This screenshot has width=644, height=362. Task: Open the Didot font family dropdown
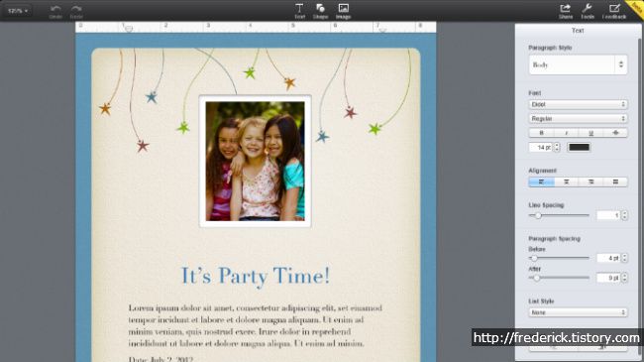(578, 104)
